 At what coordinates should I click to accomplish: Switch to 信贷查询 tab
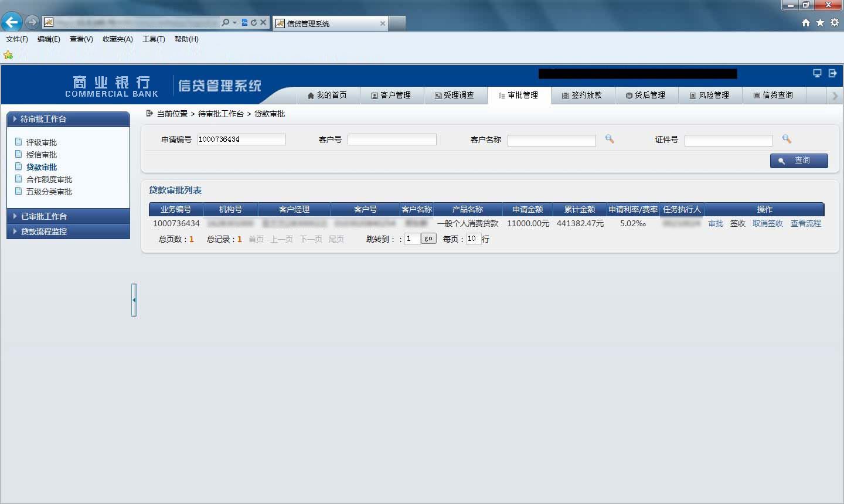pos(774,95)
